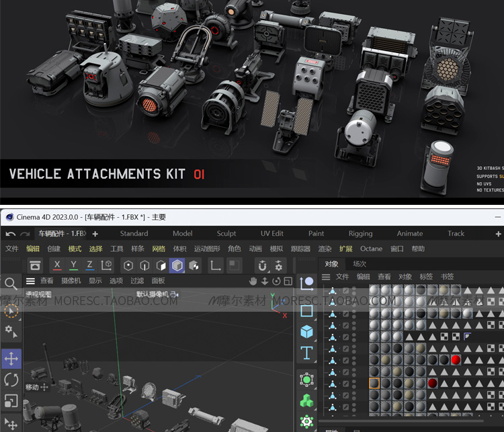Toggle visibility dots in the bright red material row

[354, 360]
